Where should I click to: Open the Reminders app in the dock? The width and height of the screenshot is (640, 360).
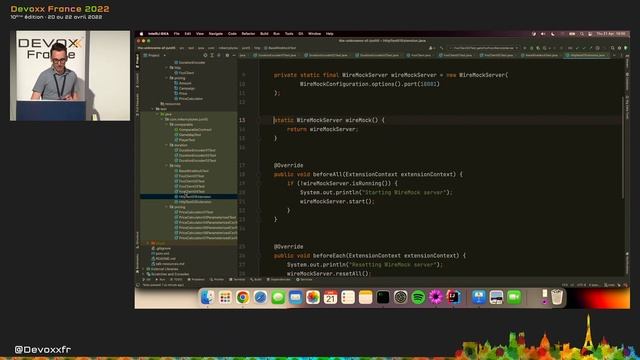tap(348, 297)
